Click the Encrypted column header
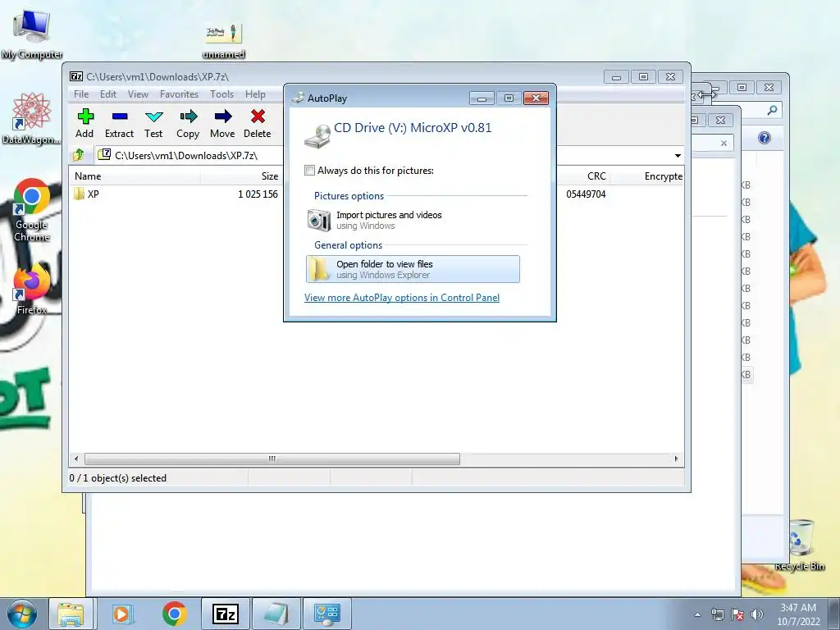Image resolution: width=840 pixels, height=630 pixels. click(x=648, y=176)
